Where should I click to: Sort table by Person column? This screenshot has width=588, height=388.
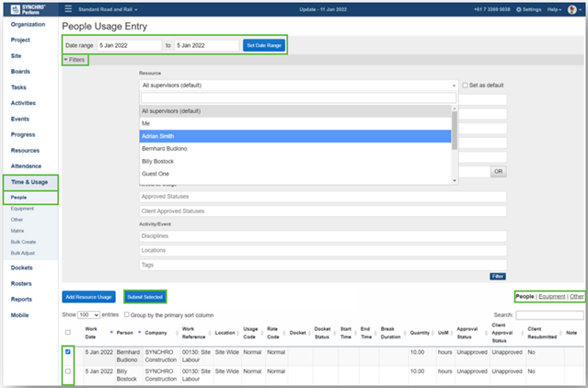(124, 332)
